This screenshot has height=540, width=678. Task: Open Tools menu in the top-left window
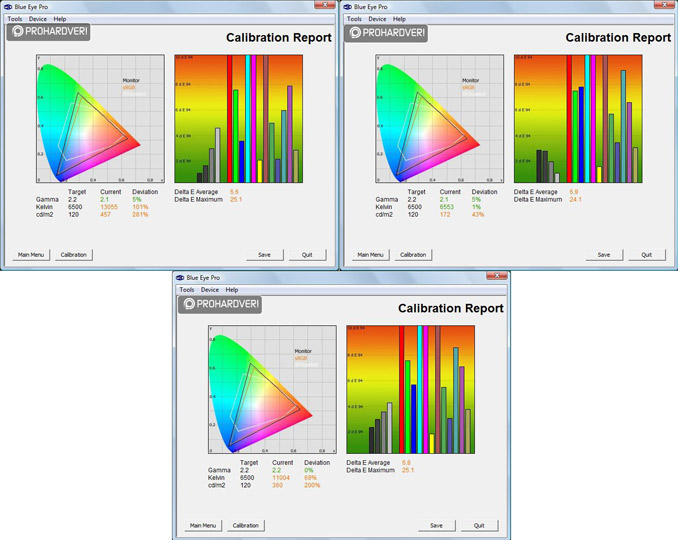(x=15, y=18)
